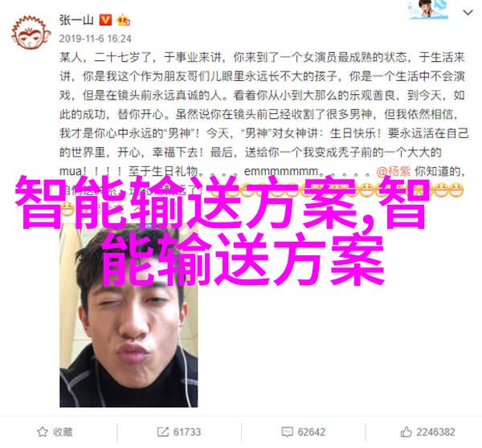This screenshot has width=482, height=448.
Task: Open comments count 62642
Action: [x=311, y=432]
